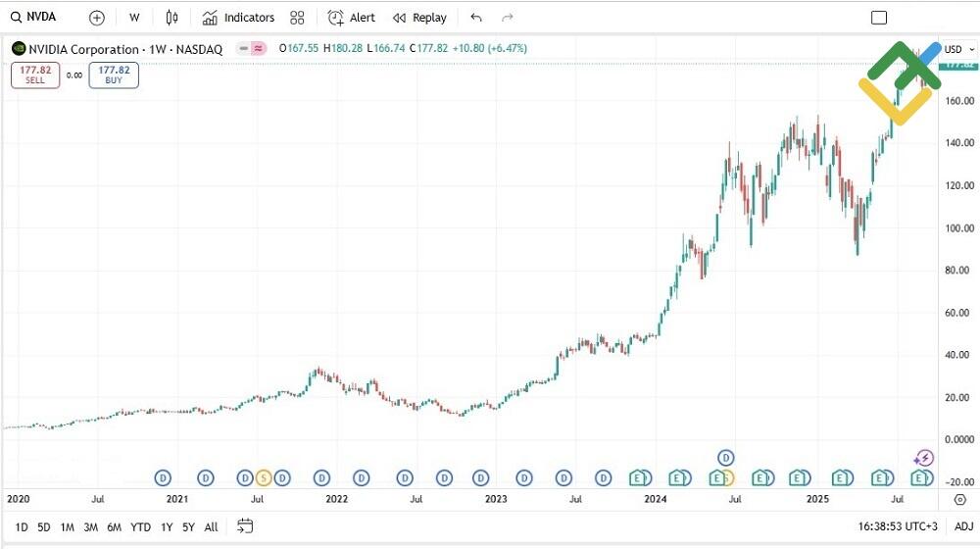Open the W interval selector
The height and width of the screenshot is (549, 980).
pyautogui.click(x=134, y=18)
